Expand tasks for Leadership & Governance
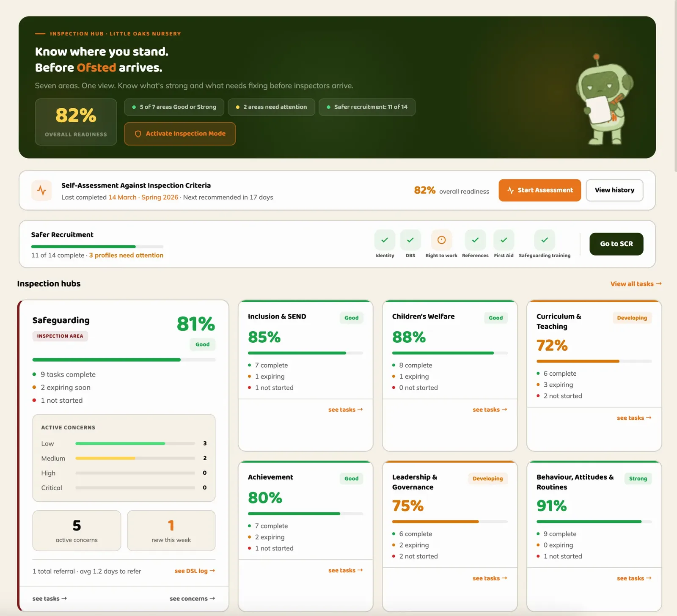Image resolution: width=677 pixels, height=616 pixels. click(x=490, y=578)
